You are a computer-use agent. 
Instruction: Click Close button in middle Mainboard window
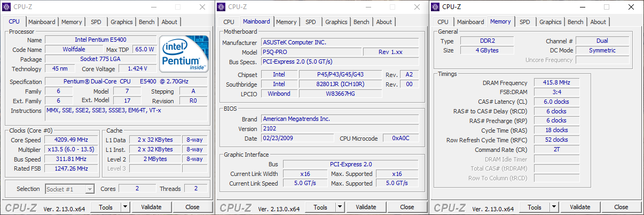pos(407,207)
